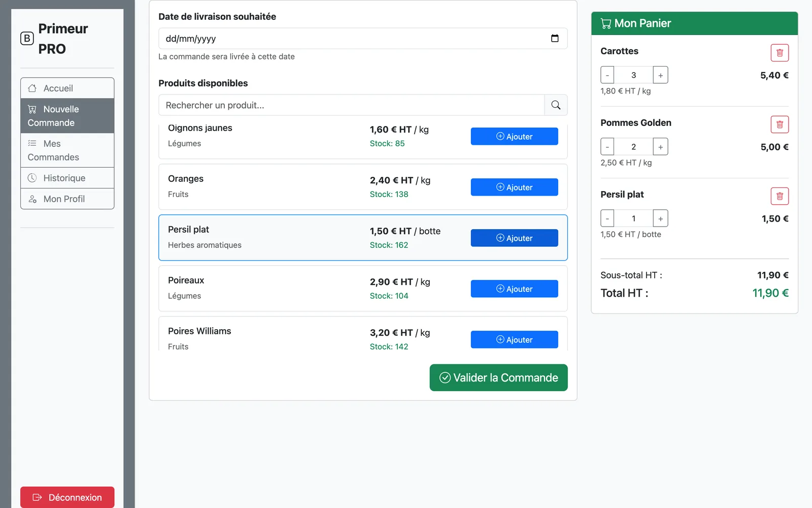The image size is (812, 508).
Task: Open Mes Commandes section
Action: click(x=67, y=150)
